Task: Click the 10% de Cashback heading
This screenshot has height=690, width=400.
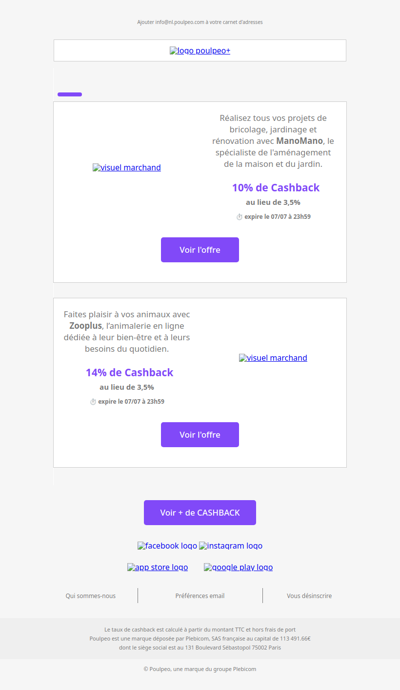Action: (x=276, y=187)
